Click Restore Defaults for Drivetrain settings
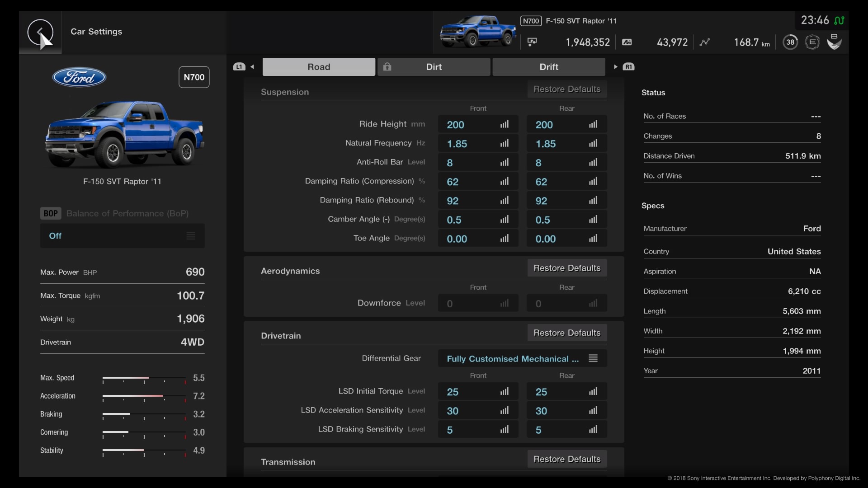 tap(567, 333)
